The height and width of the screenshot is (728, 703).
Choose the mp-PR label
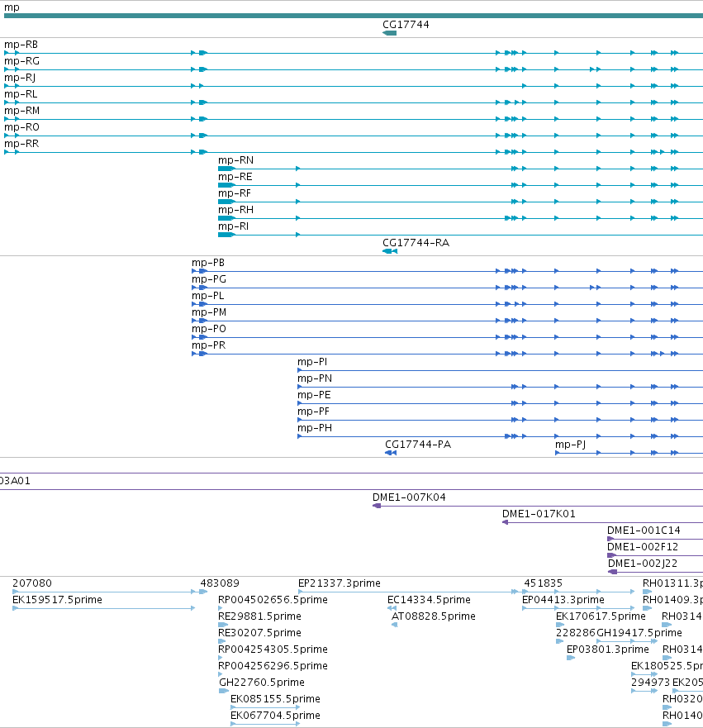point(208,345)
